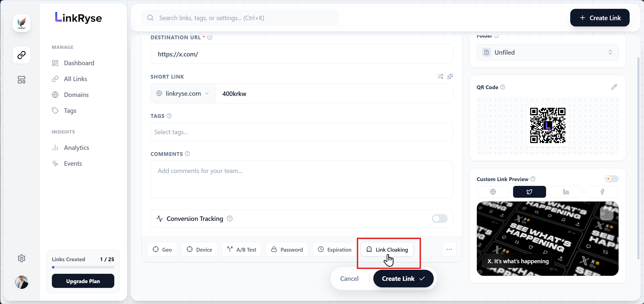Viewport: 644px width, 304px height.
Task: Switch preview to Facebook tab
Action: tap(602, 192)
